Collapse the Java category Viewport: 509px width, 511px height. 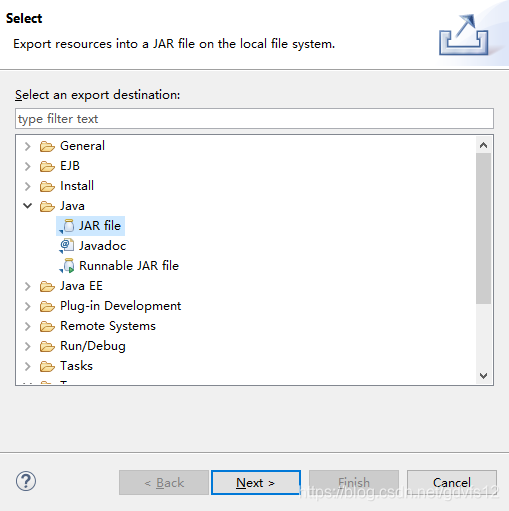[28, 206]
